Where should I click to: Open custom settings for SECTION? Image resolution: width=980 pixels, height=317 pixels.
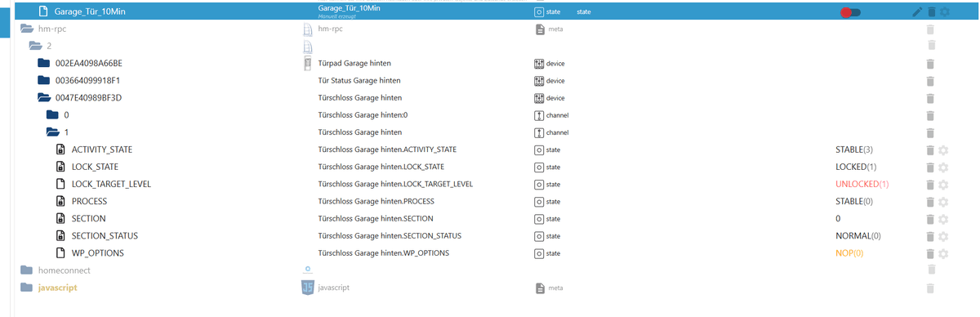(943, 219)
